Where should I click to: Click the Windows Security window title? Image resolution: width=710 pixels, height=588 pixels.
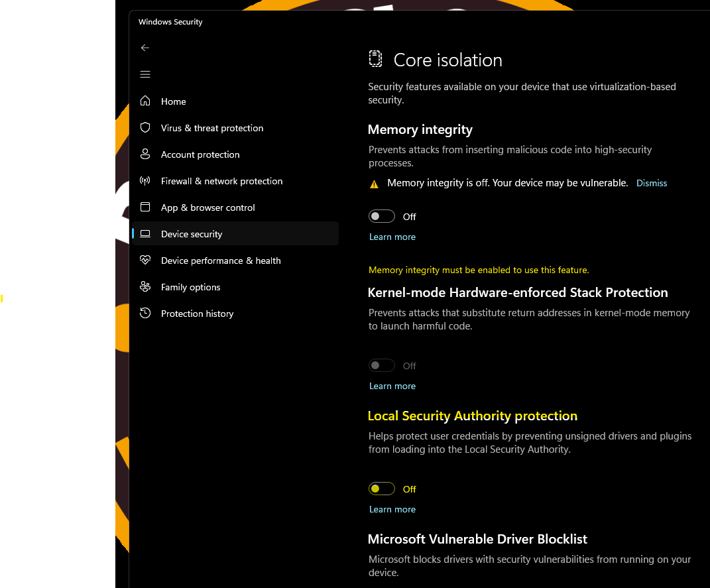(170, 22)
